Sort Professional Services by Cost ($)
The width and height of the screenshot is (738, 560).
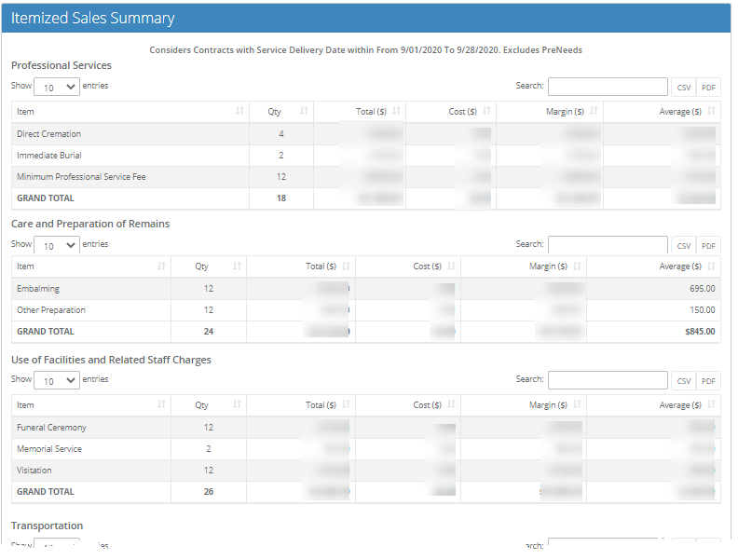451,112
